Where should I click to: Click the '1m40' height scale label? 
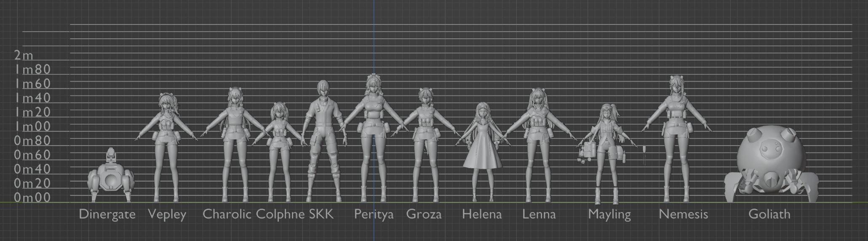click(x=33, y=98)
